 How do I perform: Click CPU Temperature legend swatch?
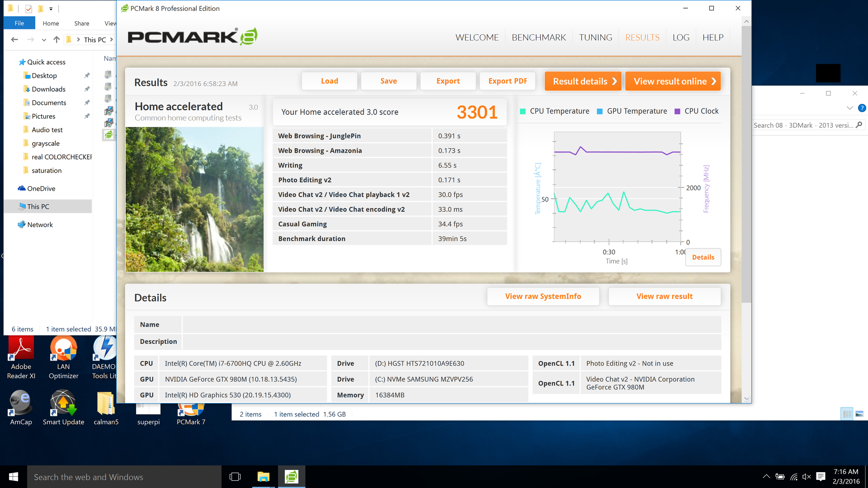point(523,112)
